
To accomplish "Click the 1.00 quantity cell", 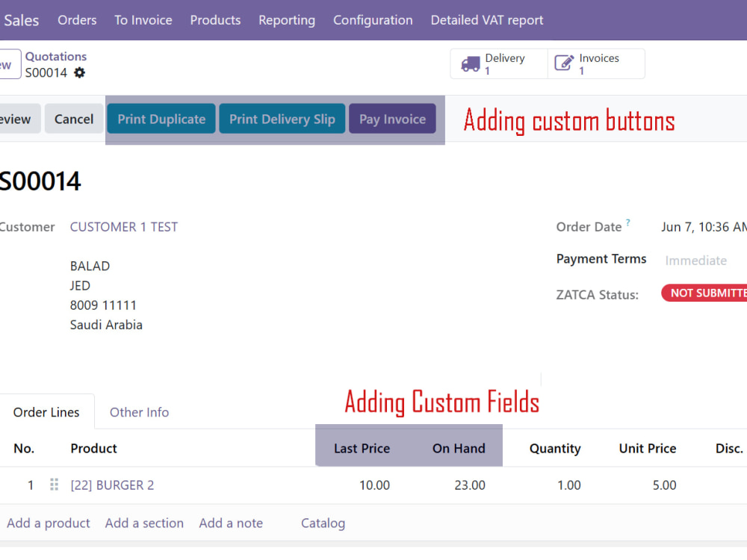I will (568, 485).
